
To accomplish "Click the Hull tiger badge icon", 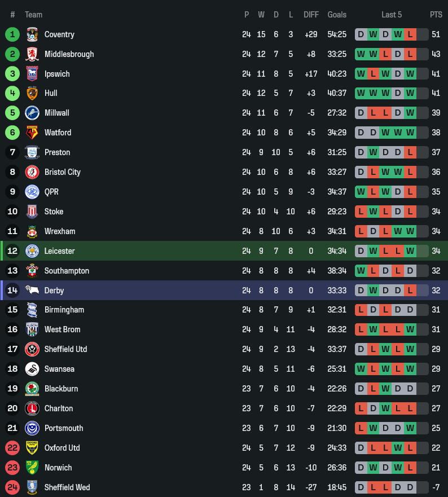I will pos(32,93).
